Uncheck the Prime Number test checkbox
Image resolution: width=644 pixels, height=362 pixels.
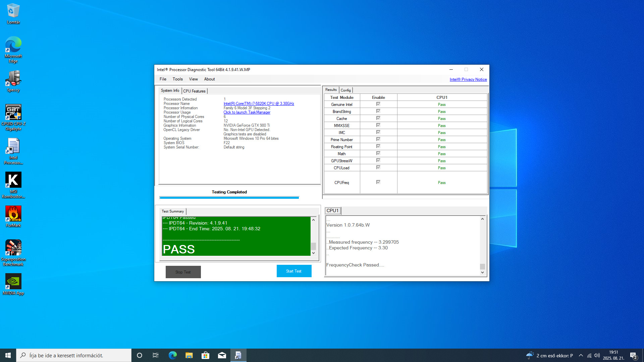click(x=378, y=139)
